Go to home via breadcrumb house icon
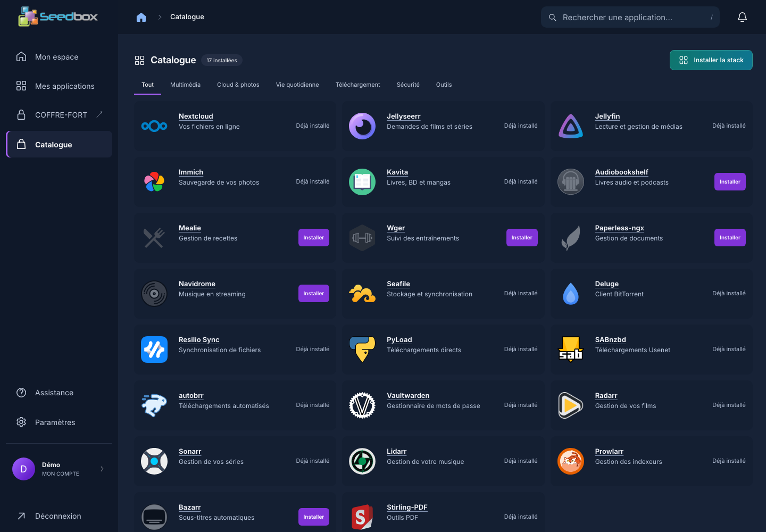 tap(141, 17)
